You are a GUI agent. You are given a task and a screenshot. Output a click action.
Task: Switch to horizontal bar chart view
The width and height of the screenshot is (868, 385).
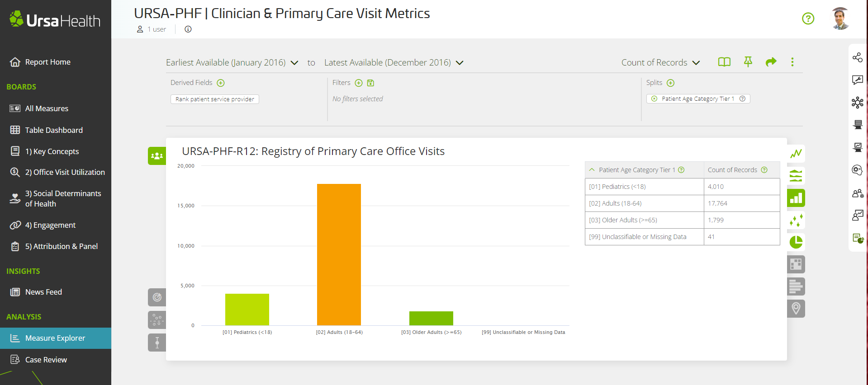[796, 286]
